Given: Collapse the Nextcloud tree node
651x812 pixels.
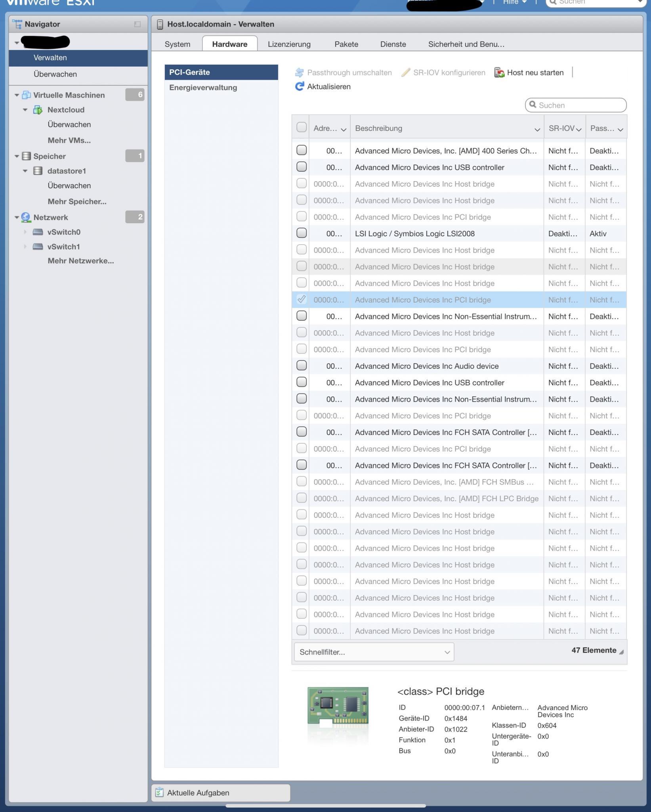Looking at the screenshot, I should pyautogui.click(x=25, y=110).
